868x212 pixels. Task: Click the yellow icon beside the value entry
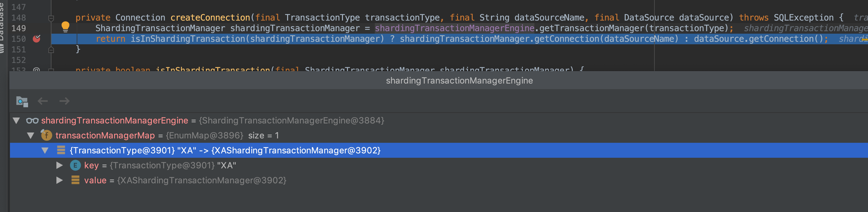click(x=75, y=180)
